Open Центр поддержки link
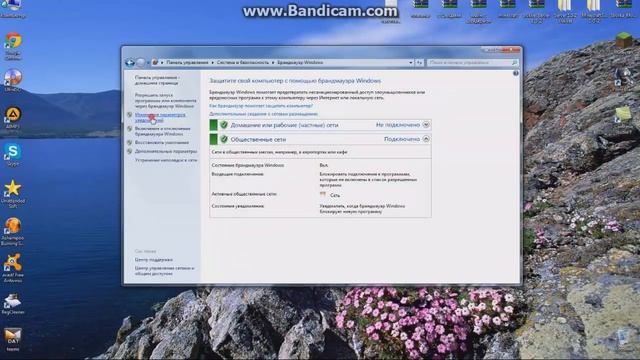640x360 pixels. click(x=153, y=260)
